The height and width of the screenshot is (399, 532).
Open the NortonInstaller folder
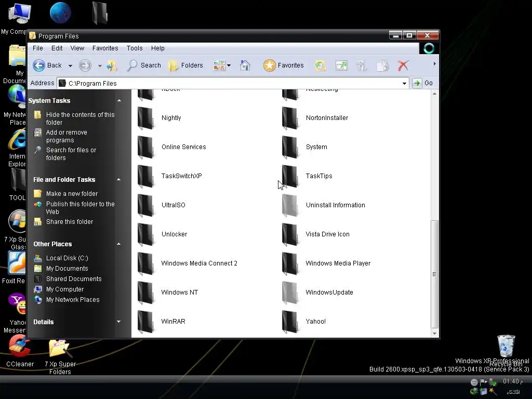coord(315,118)
